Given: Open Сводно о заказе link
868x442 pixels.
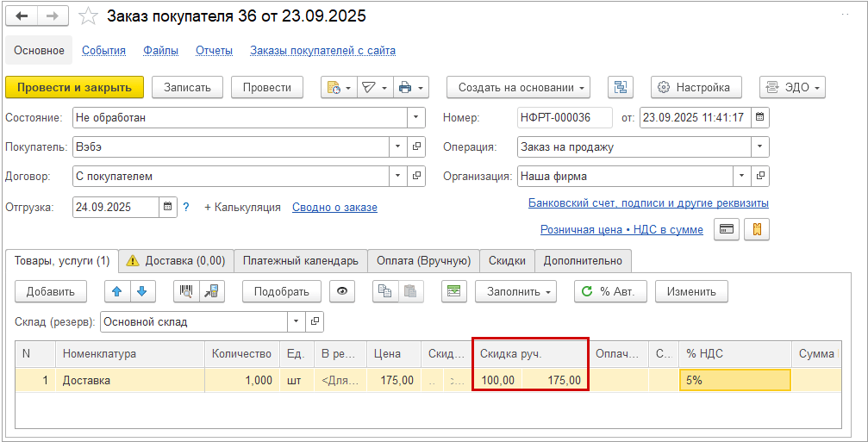Looking at the screenshot, I should tap(335, 208).
